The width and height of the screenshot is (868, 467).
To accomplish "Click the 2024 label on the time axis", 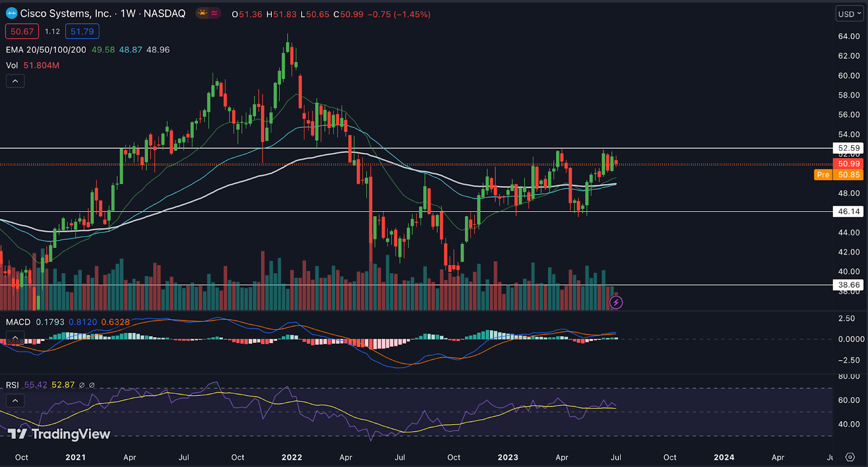I will tap(724, 457).
